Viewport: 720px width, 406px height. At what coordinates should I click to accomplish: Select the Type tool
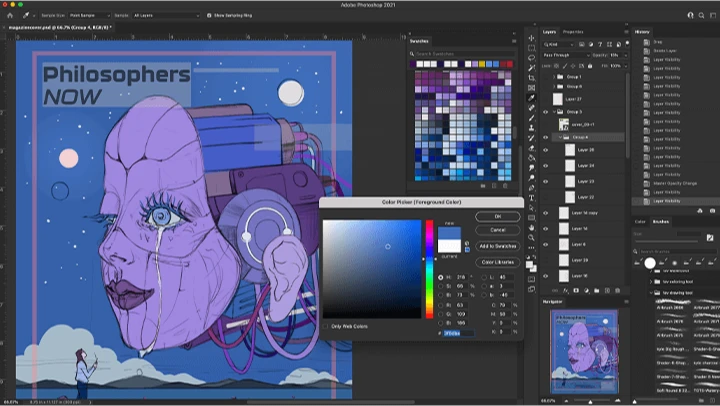531,198
